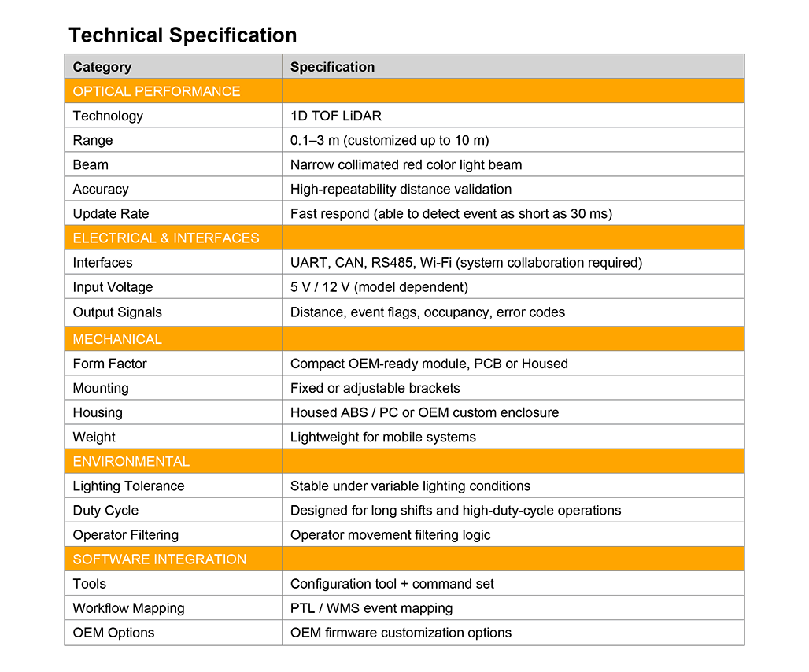This screenshot has width=809, height=672.
Task: Select the 1D TOF LiDAR cell
Action: point(336,116)
